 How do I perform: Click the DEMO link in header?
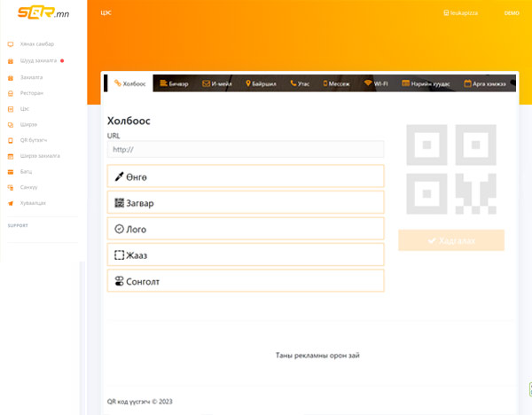pos(512,13)
